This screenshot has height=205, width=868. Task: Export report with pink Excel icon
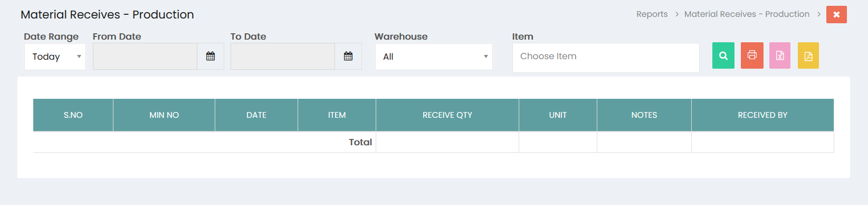[780, 55]
